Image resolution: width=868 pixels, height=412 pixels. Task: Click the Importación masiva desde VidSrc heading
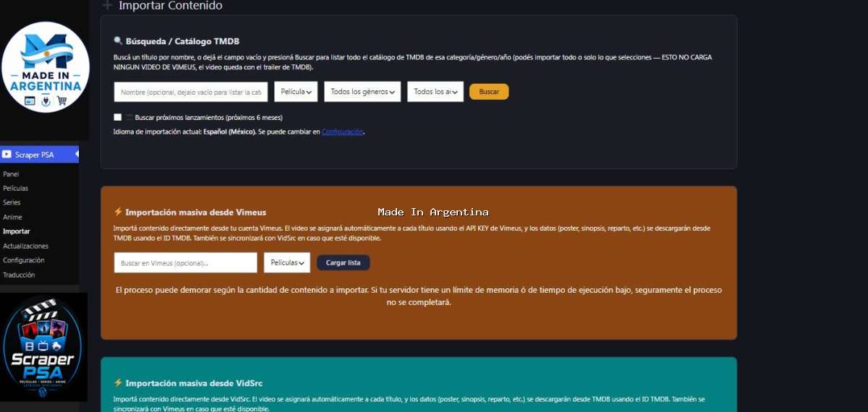[x=195, y=383]
